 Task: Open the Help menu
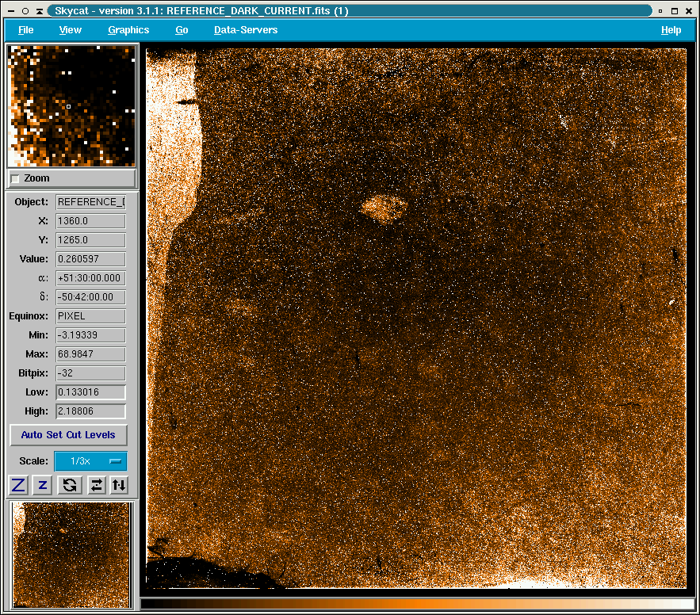671,30
